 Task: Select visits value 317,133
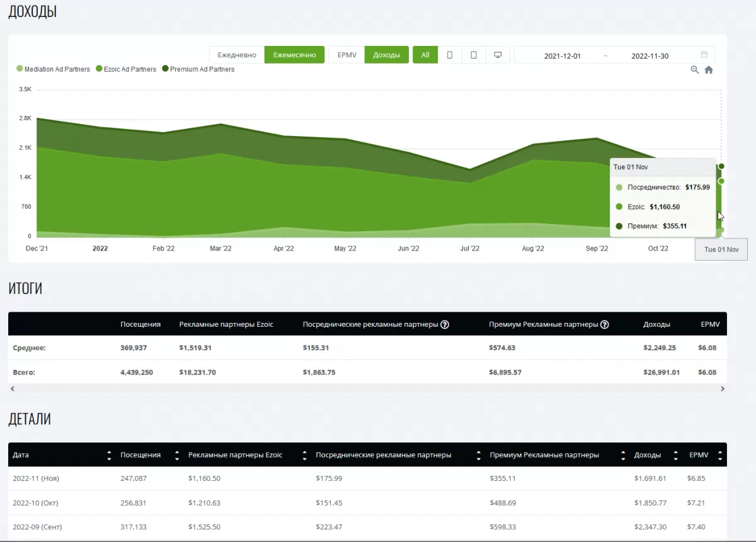click(134, 527)
